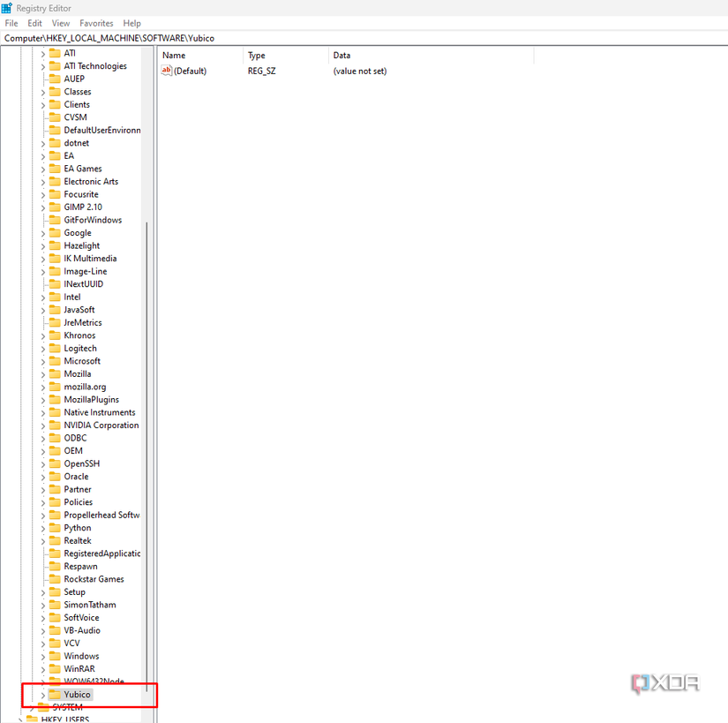Select the GitForWindows folder icon
The image size is (728, 723).
(55, 220)
